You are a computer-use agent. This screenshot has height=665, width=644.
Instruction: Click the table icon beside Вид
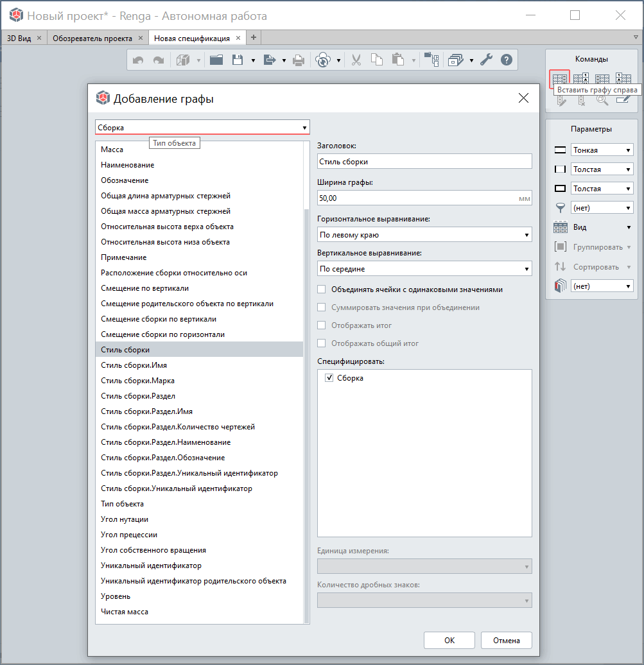pyautogui.click(x=561, y=227)
